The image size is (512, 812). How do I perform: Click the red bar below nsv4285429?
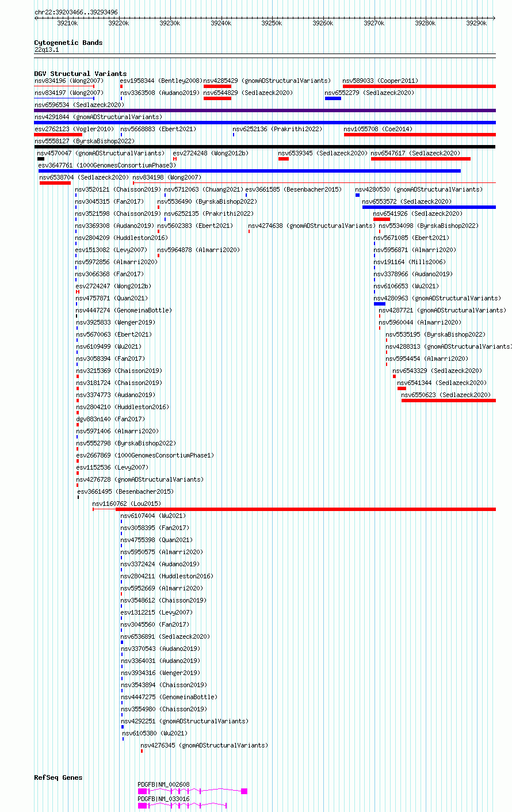point(217,86)
